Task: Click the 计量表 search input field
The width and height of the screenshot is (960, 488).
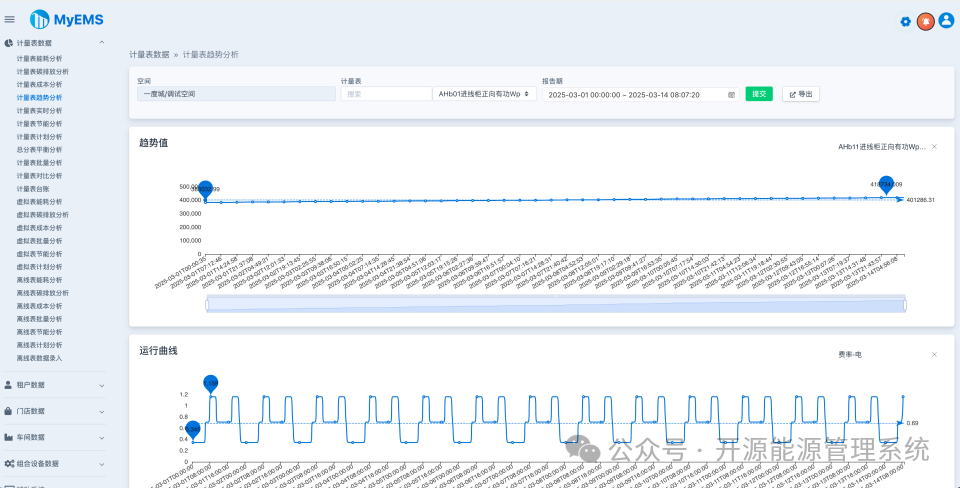Action: pyautogui.click(x=386, y=94)
